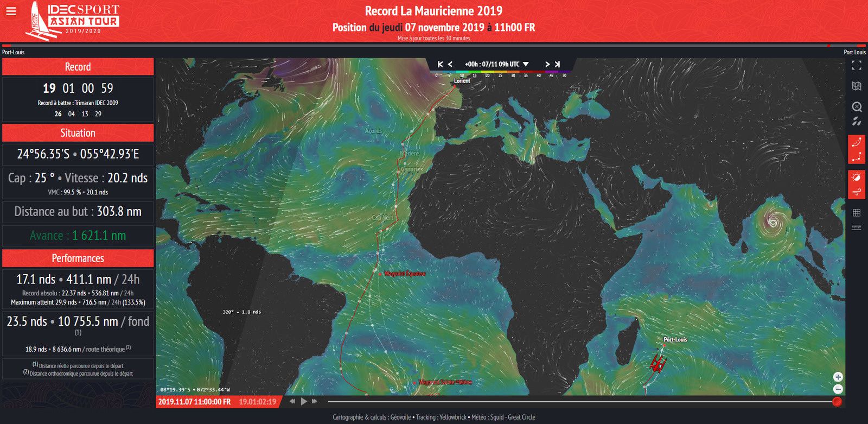Click the 'Record La Mauricienne 2019' title

[x=434, y=11]
